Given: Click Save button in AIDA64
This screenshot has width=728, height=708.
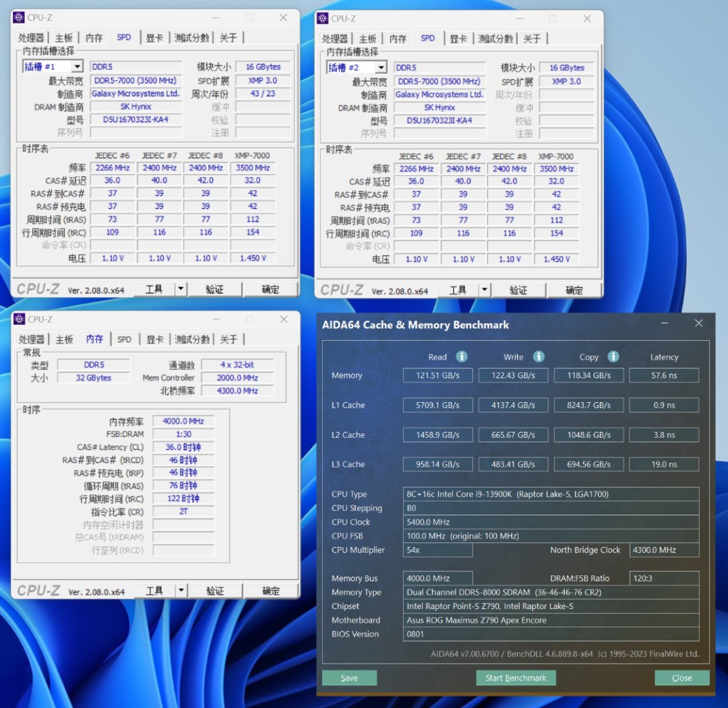Looking at the screenshot, I should [349, 678].
